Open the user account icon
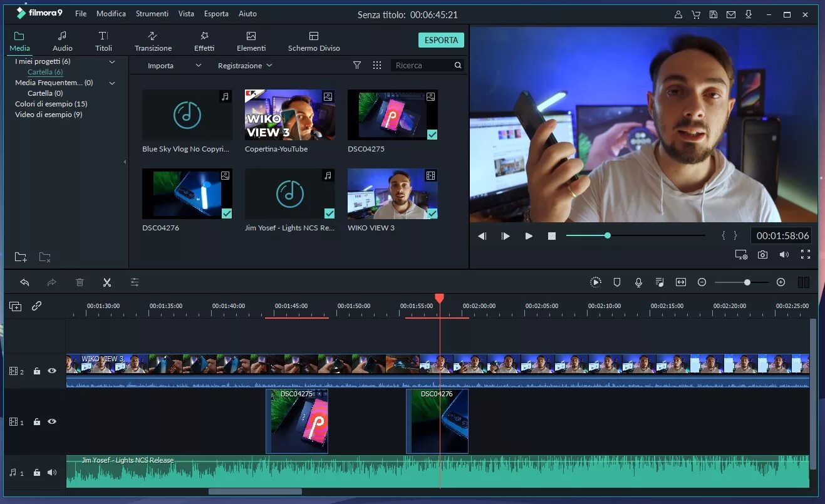The height and width of the screenshot is (504, 825). pos(678,14)
